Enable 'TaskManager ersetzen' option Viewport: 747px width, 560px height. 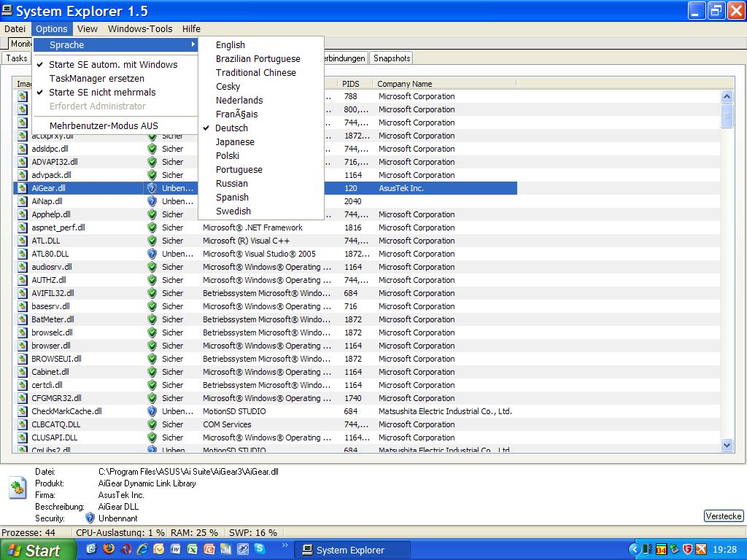pos(96,79)
